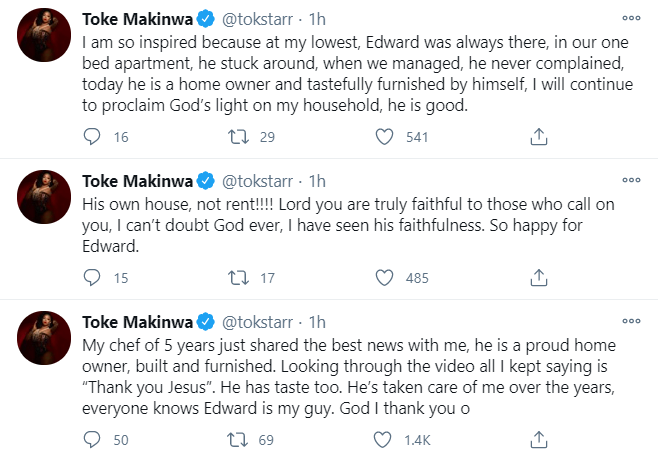Open the 1h timestamp of third tweet
The height and width of the screenshot is (460, 658).
[317, 322]
